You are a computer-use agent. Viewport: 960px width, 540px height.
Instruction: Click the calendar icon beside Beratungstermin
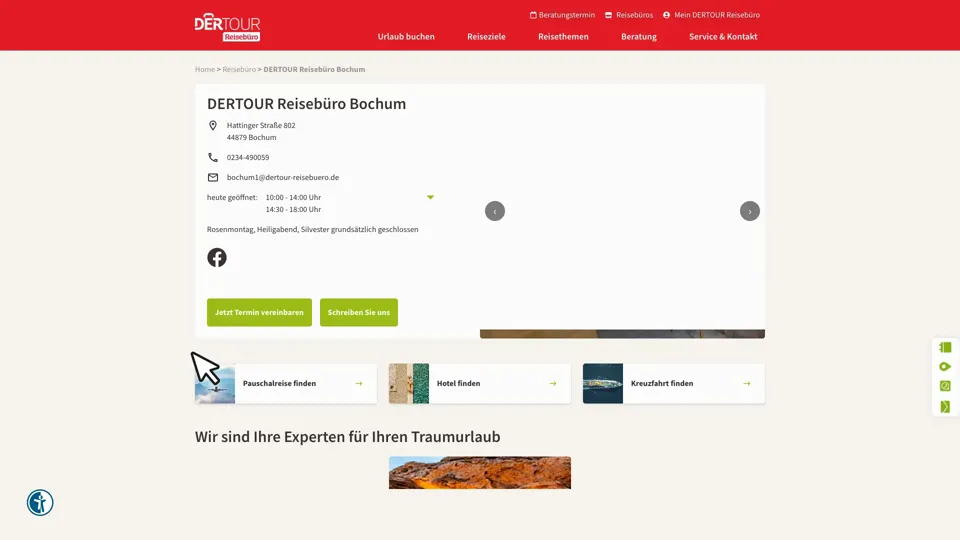tap(533, 15)
